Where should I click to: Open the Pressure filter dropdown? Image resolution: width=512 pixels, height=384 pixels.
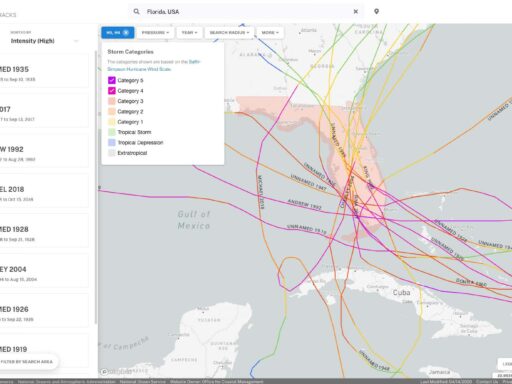pyautogui.click(x=155, y=32)
